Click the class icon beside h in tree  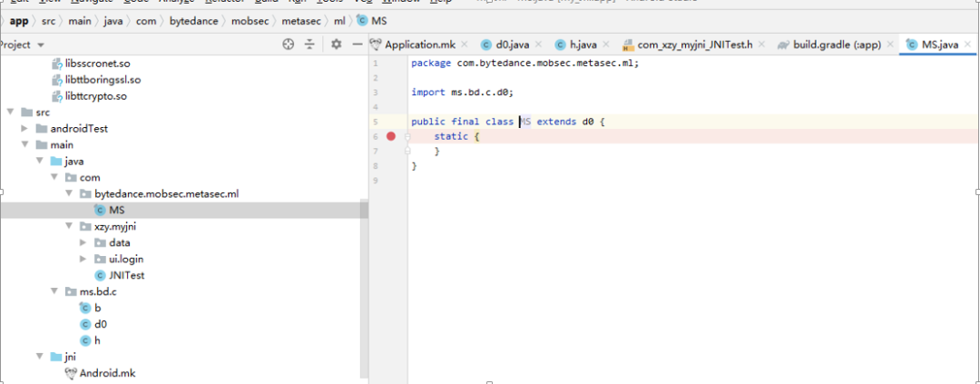point(85,340)
